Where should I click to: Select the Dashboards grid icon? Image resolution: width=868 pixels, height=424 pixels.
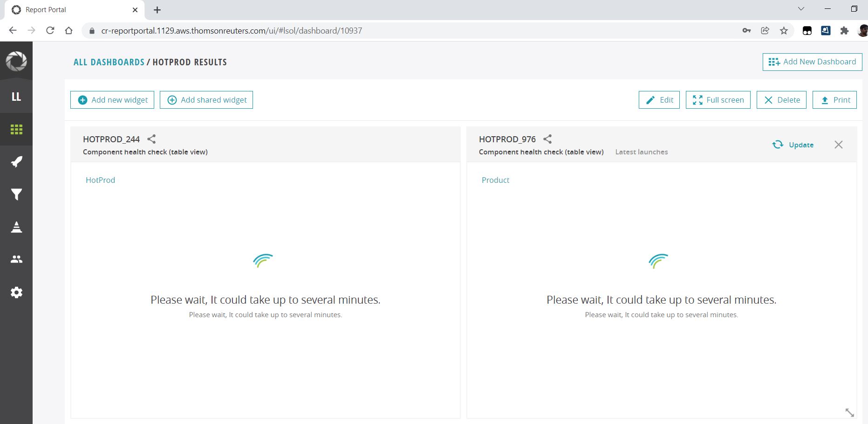coord(16,129)
